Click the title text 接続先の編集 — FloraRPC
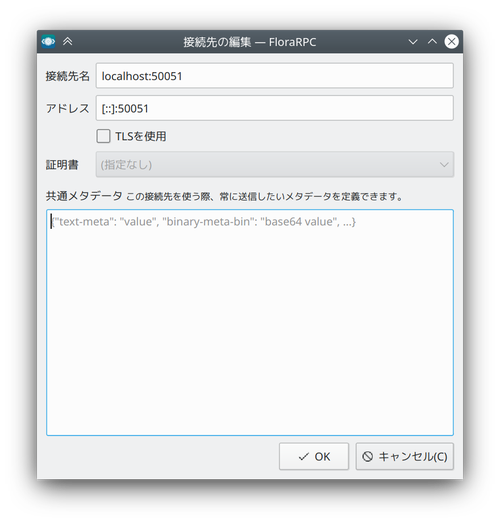 (x=249, y=42)
